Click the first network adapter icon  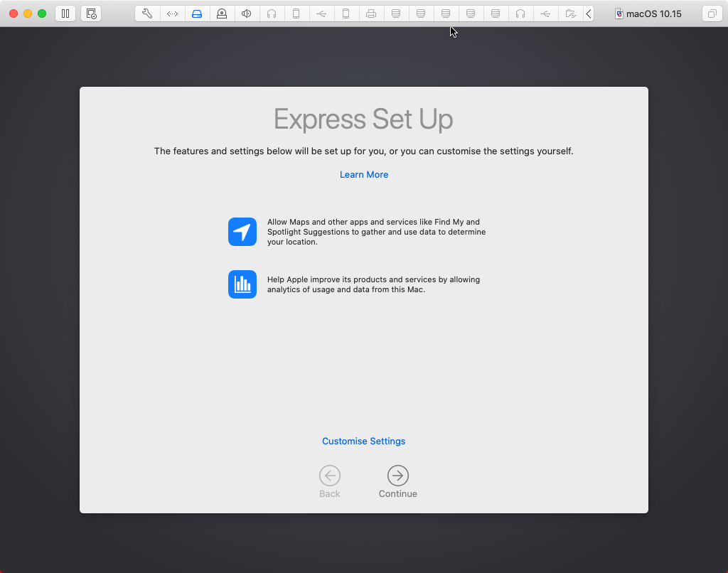click(x=396, y=14)
